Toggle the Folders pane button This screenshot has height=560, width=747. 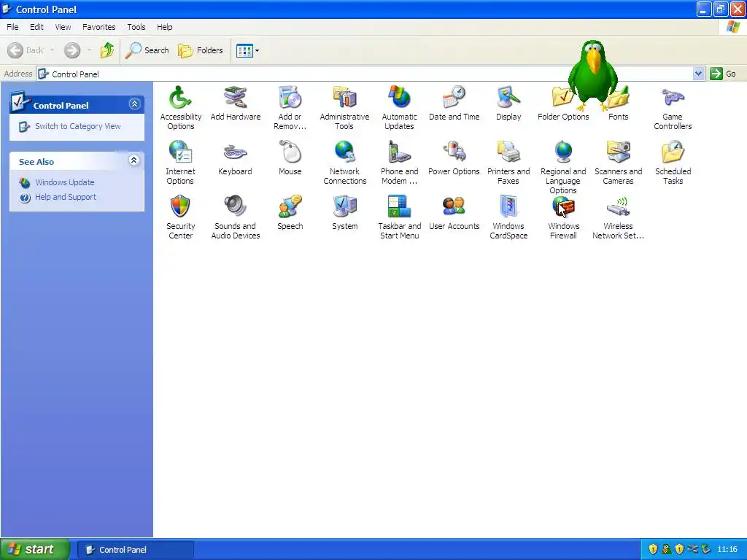click(201, 50)
